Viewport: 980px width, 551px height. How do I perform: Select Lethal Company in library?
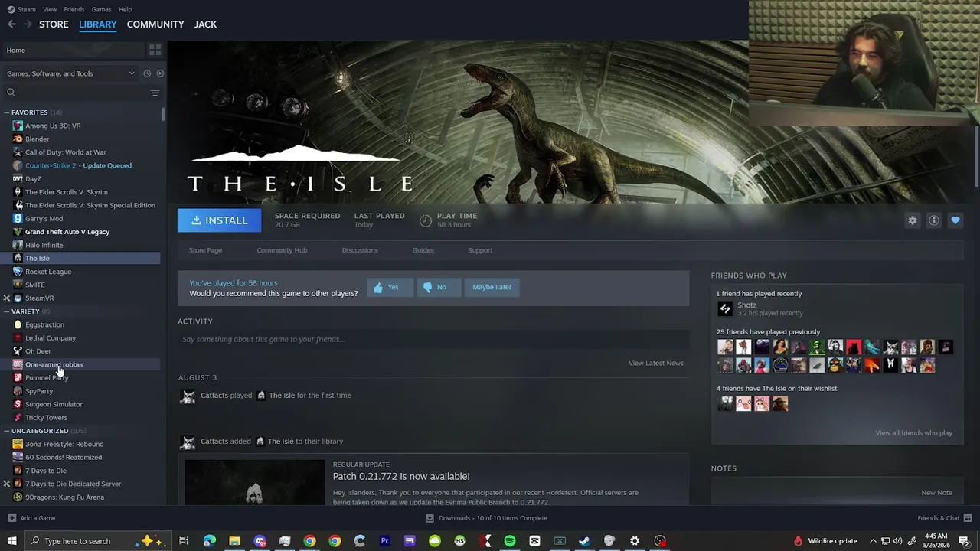coord(51,338)
